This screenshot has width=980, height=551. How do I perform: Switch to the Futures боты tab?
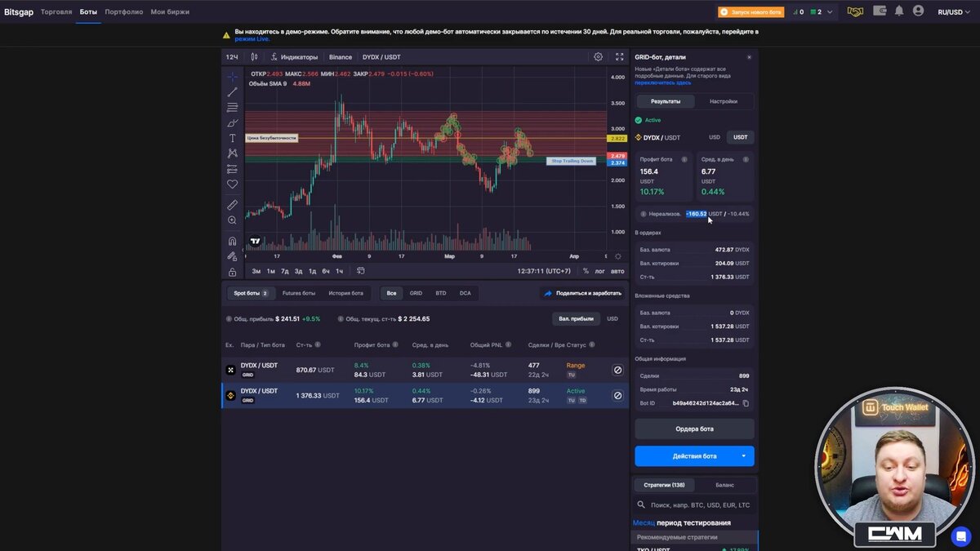click(x=299, y=293)
